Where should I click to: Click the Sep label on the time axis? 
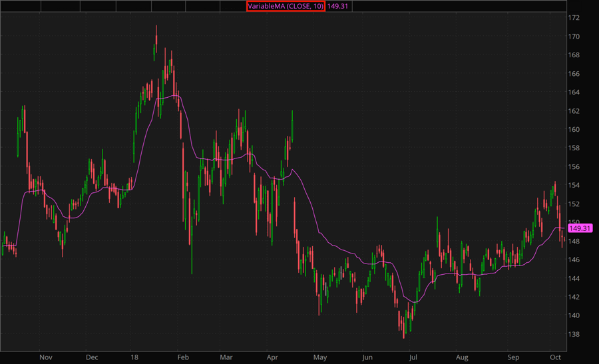tap(513, 357)
